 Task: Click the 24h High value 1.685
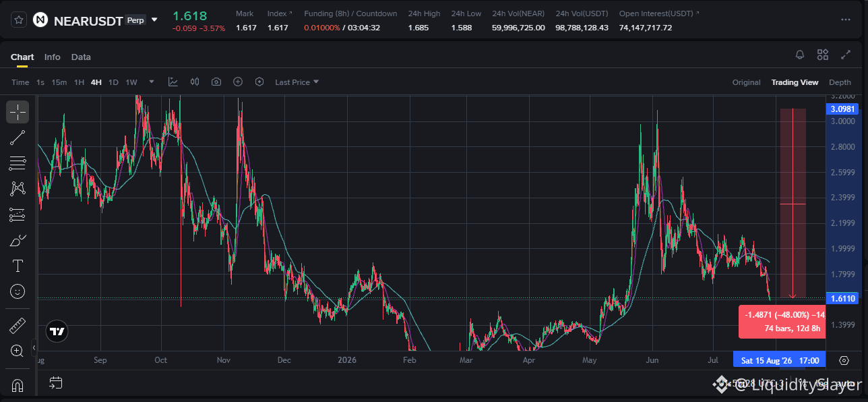click(x=418, y=28)
